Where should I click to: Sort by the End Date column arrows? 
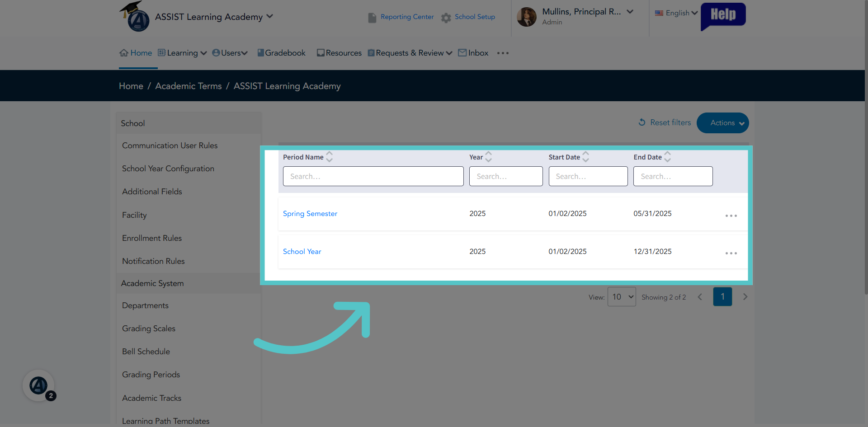point(668,157)
